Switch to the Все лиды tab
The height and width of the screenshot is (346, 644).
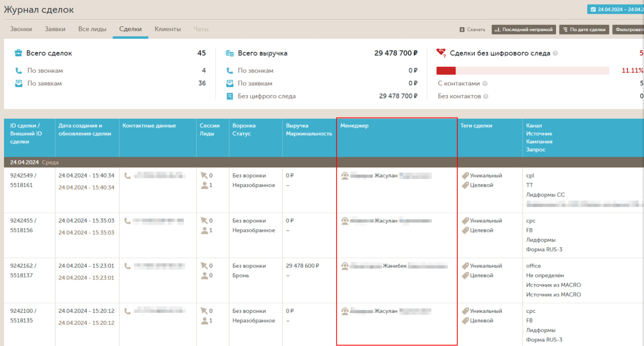pos(92,29)
